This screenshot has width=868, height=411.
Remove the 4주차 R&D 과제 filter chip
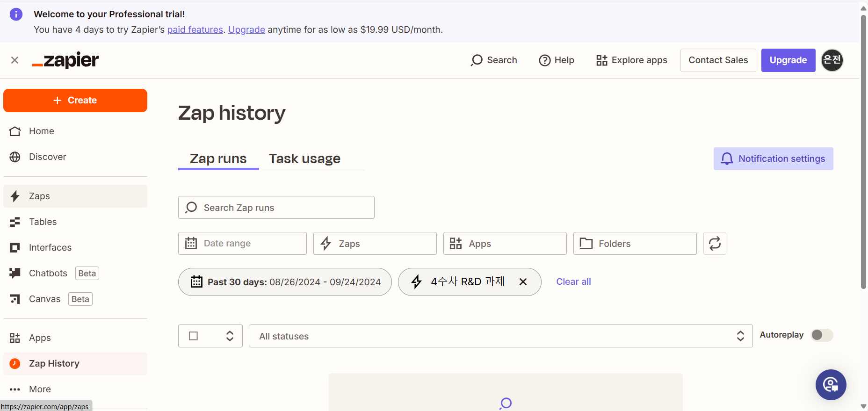523,281
